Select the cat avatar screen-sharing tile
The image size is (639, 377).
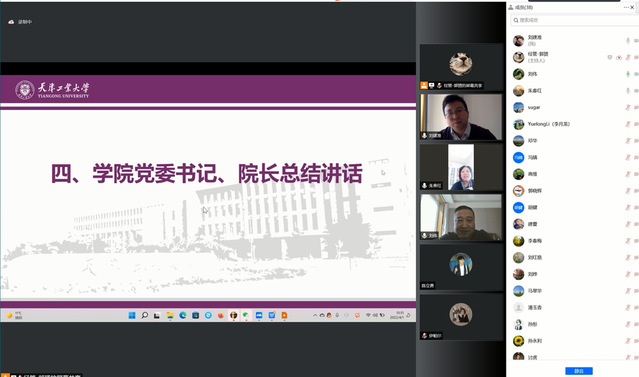point(461,67)
